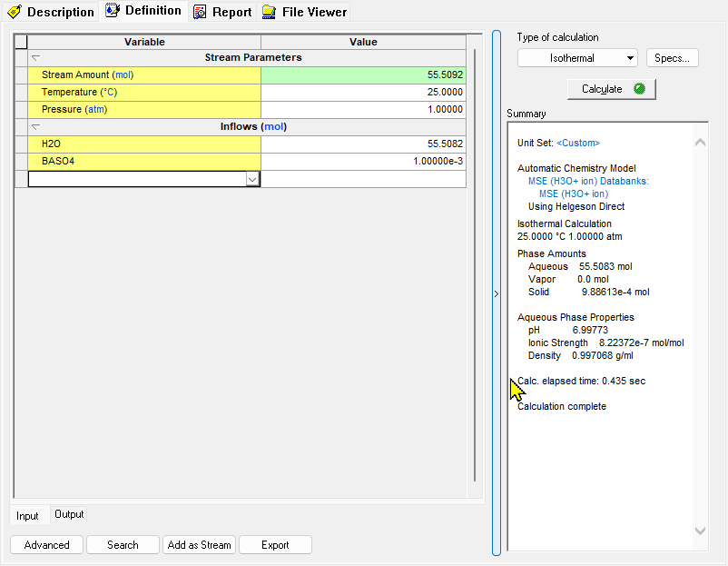Click the atm unit of Pressure

click(x=95, y=109)
